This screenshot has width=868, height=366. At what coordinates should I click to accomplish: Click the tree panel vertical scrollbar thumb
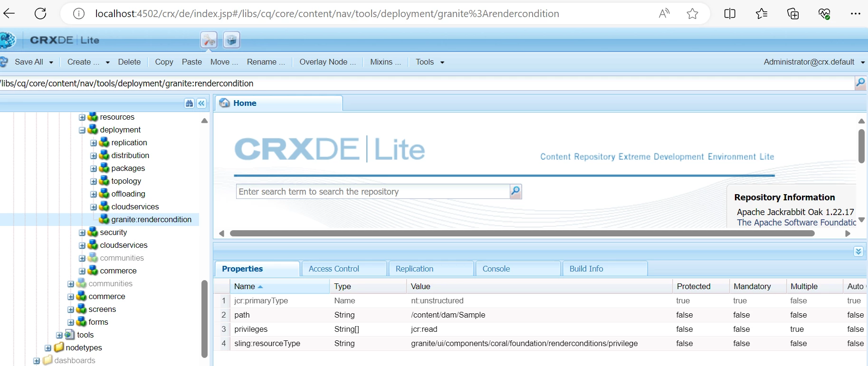[204, 319]
